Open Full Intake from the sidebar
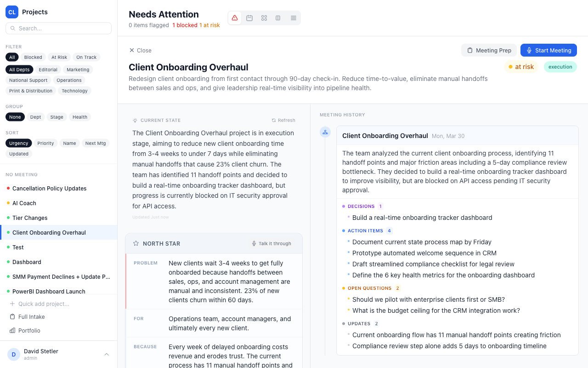 (31, 316)
